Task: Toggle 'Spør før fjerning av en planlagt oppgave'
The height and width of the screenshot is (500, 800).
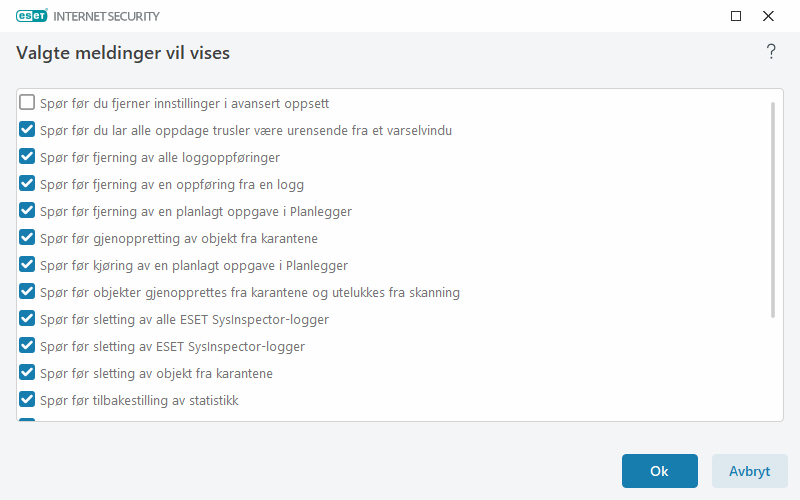Action: point(28,211)
